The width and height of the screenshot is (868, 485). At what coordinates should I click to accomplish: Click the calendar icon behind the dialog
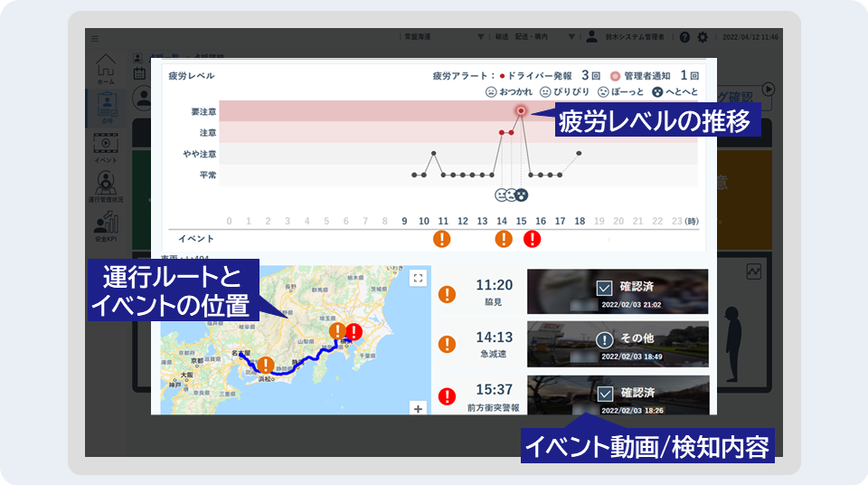[139, 73]
